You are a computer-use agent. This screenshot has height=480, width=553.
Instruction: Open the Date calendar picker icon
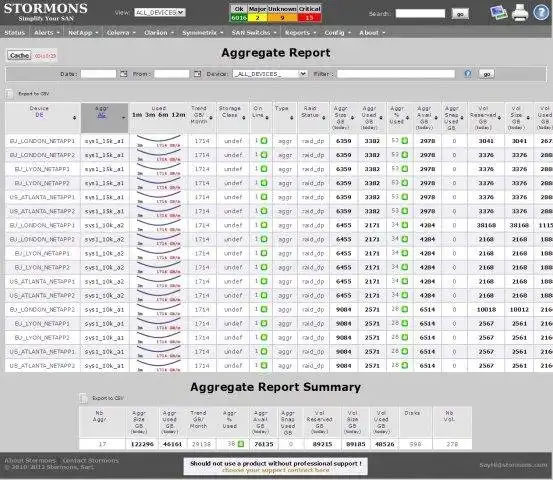(123, 74)
